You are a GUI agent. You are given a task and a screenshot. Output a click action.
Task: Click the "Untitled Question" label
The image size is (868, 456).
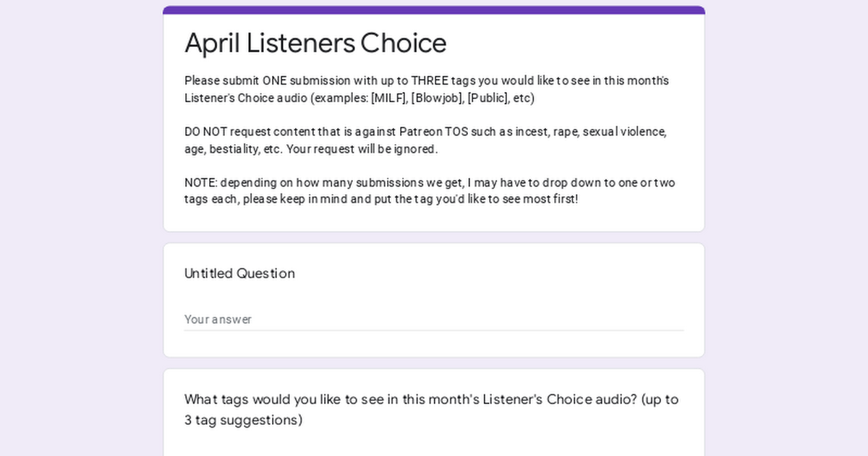239,274
